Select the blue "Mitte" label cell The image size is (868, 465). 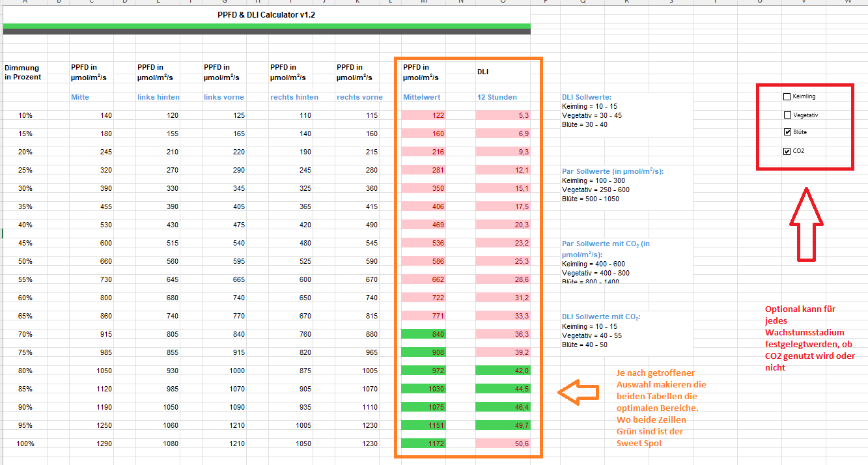(x=80, y=97)
